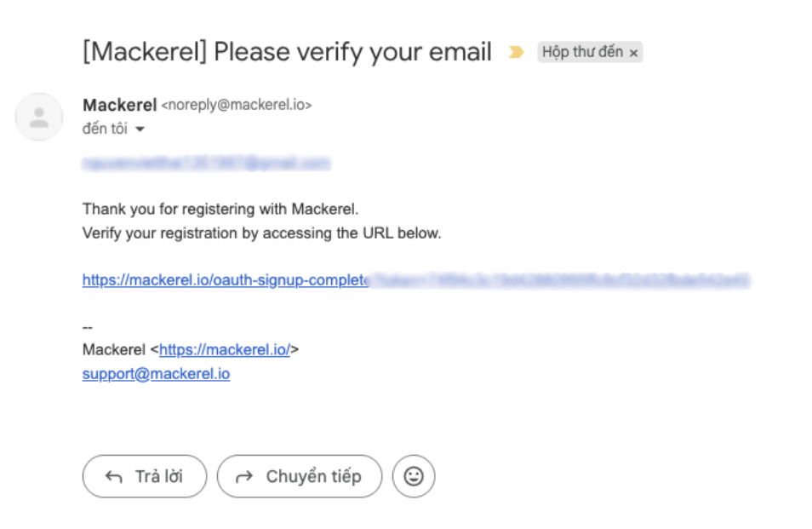Click the yellow importance marker beside the subject

tap(515, 53)
